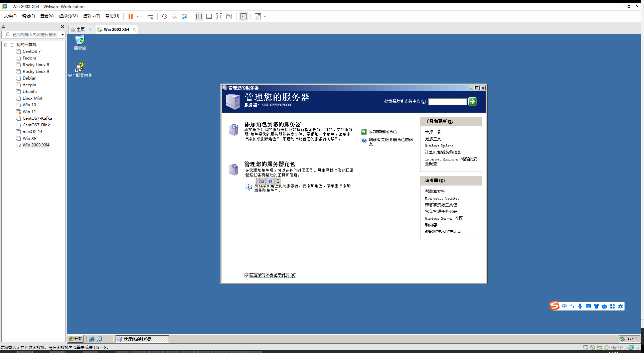
Task: Open the Windows Update link
Action: point(439,146)
